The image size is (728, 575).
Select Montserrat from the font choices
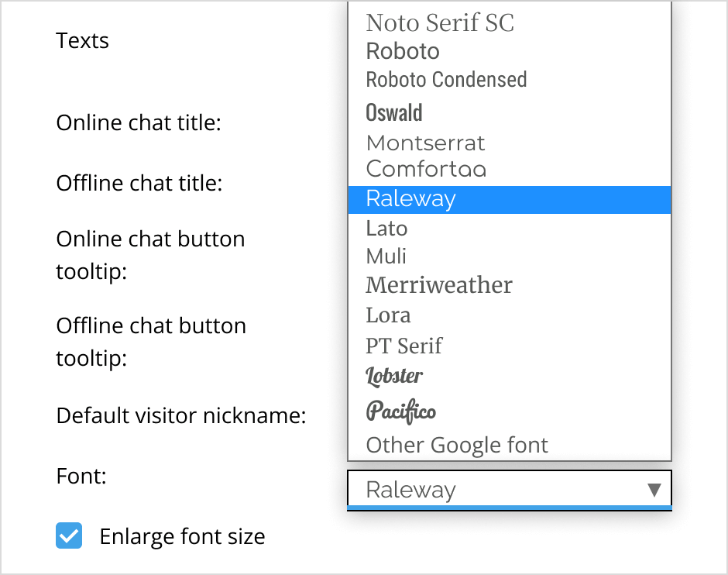click(x=425, y=143)
